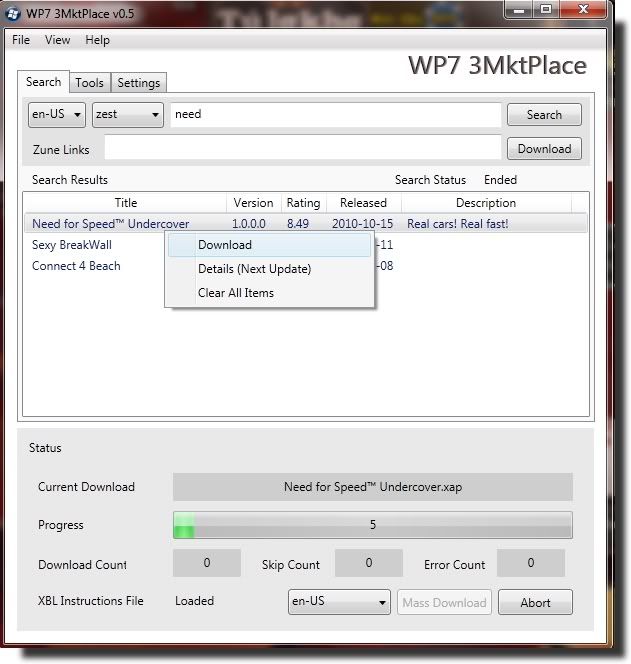Click the download progress bar

tap(373, 525)
